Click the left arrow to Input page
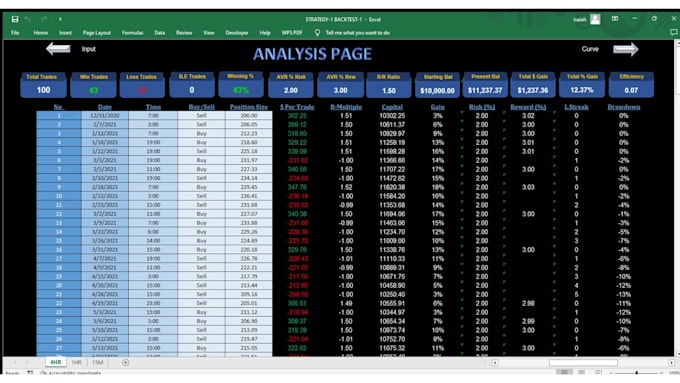The height and width of the screenshot is (383, 680). pos(58,49)
